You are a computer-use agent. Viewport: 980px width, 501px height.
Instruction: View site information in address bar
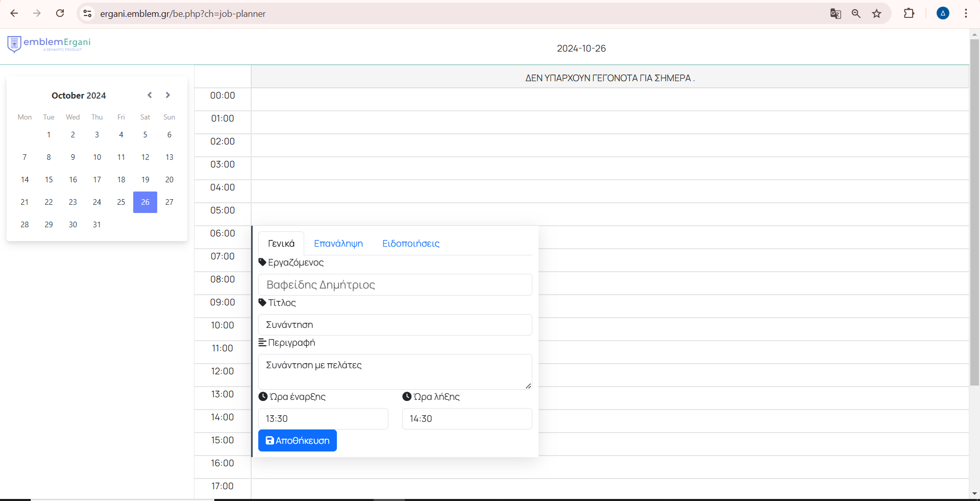click(87, 14)
